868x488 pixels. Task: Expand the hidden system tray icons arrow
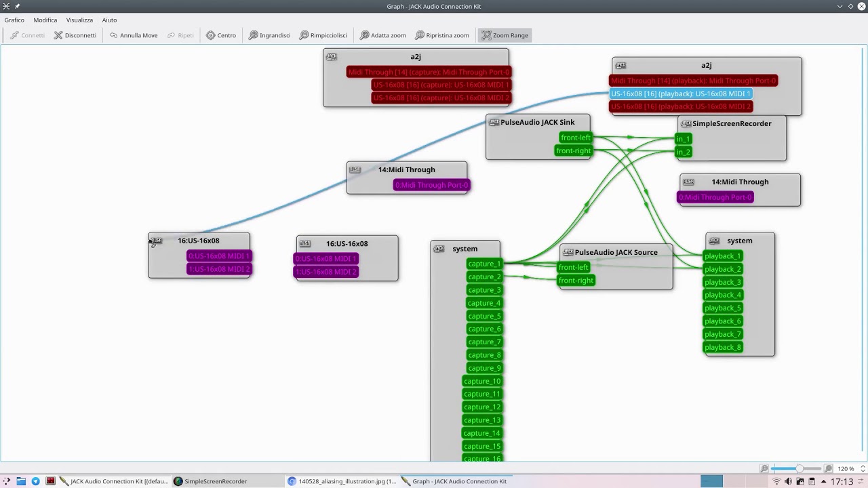pyautogui.click(x=823, y=481)
